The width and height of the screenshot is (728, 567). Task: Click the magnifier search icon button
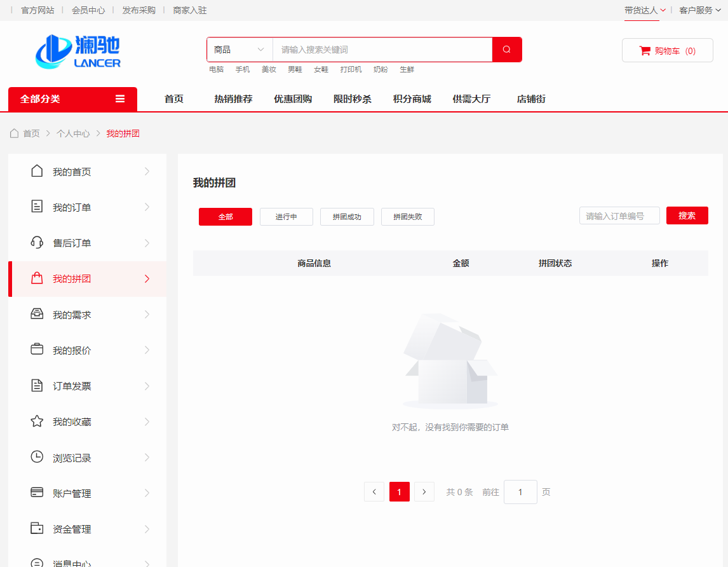(x=506, y=50)
